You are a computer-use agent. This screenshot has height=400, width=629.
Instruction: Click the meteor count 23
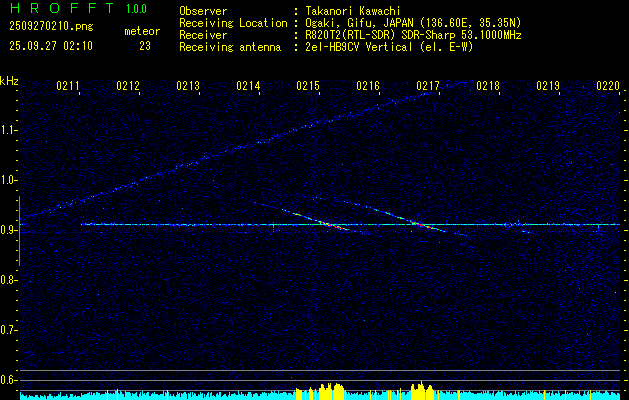click(x=145, y=46)
